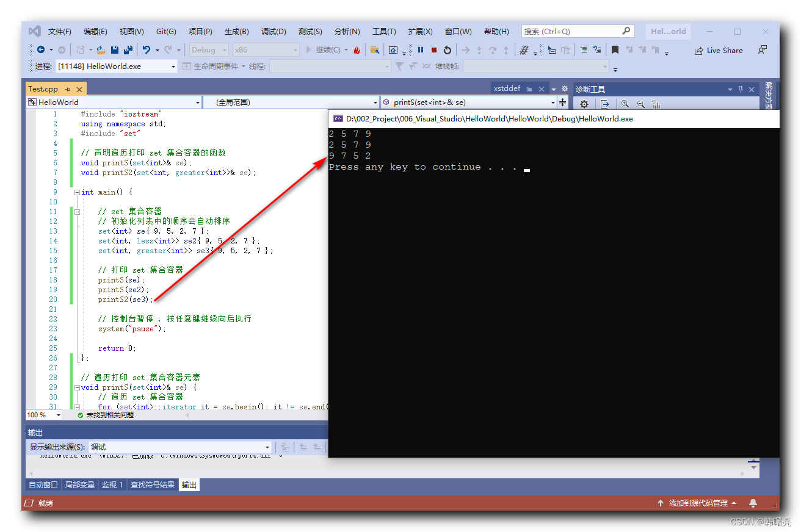This screenshot has height=532, width=801.
Task: Open the Git(G) menu
Action: (x=166, y=32)
